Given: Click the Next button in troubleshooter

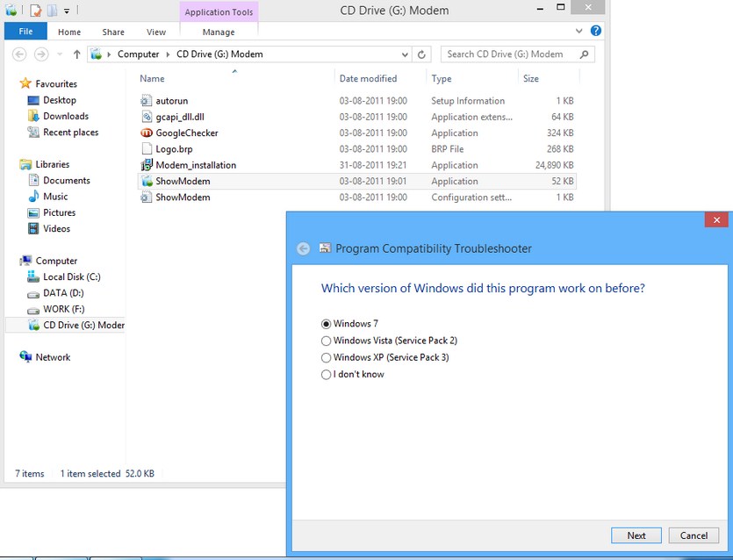Looking at the screenshot, I should tap(636, 535).
